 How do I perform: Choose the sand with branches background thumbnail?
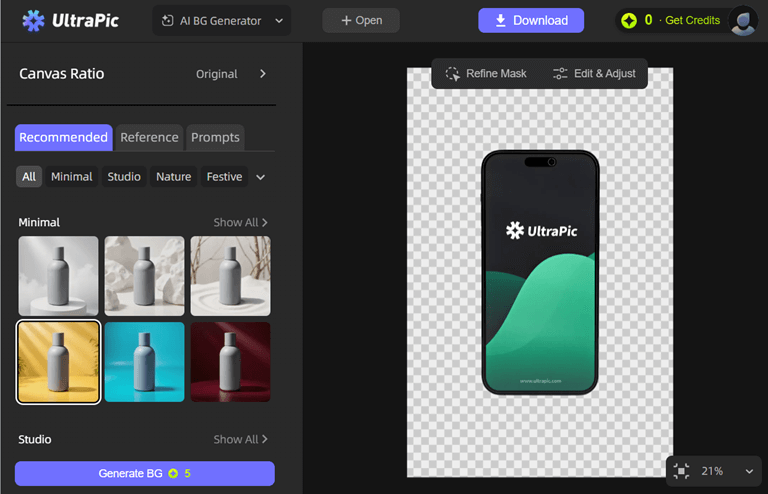(x=231, y=276)
